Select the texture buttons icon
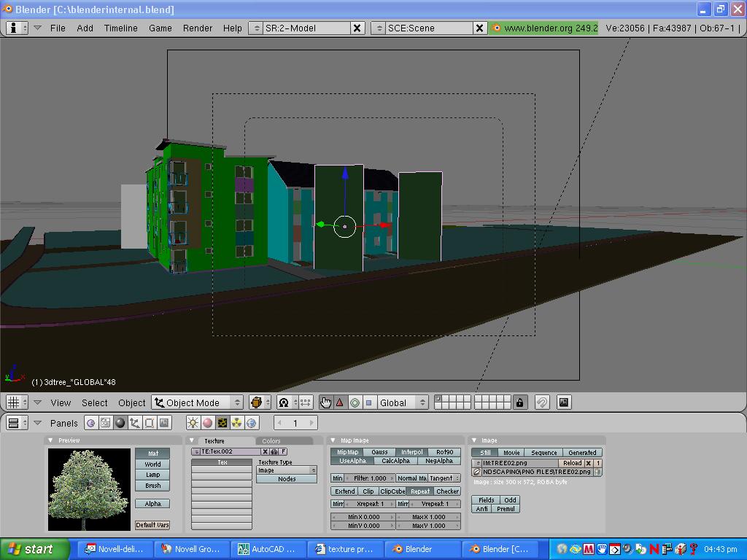Screen dimensions: 747x560 click(x=222, y=423)
